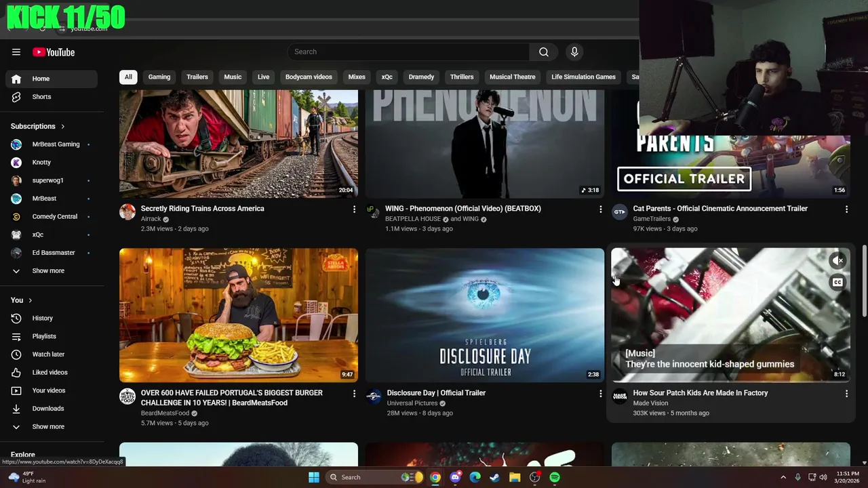Select the Mixes filter chip
Viewport: 868px width, 488px height.
[357, 77]
